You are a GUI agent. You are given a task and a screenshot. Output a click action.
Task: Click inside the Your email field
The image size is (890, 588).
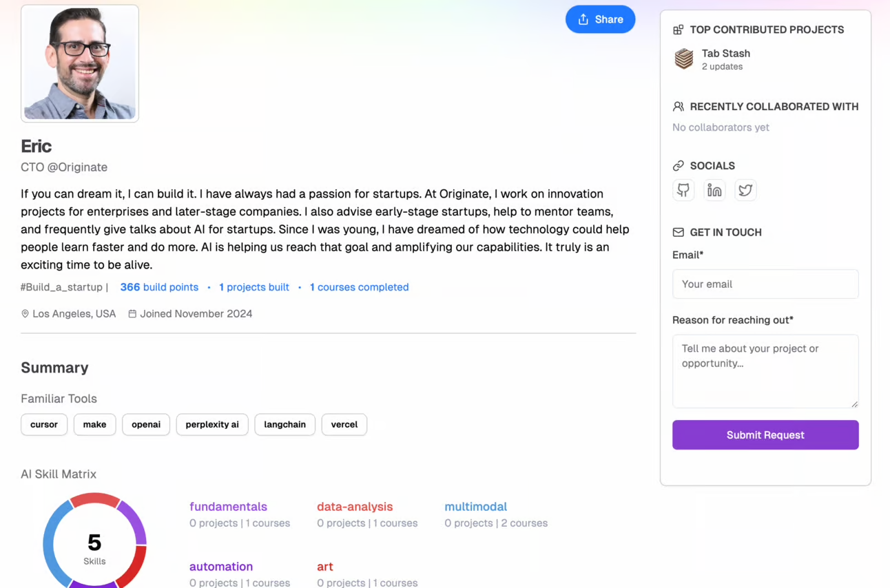tap(765, 284)
